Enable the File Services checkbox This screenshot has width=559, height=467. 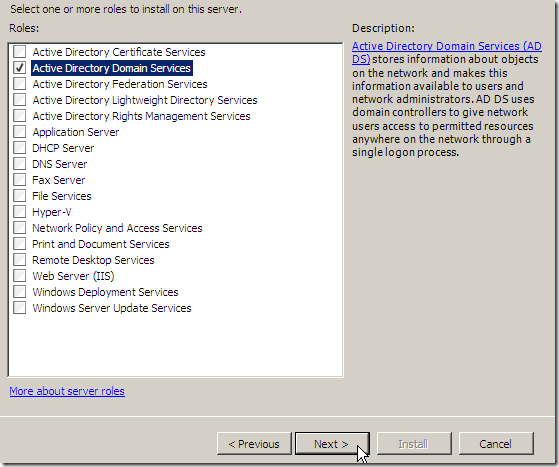point(20,196)
